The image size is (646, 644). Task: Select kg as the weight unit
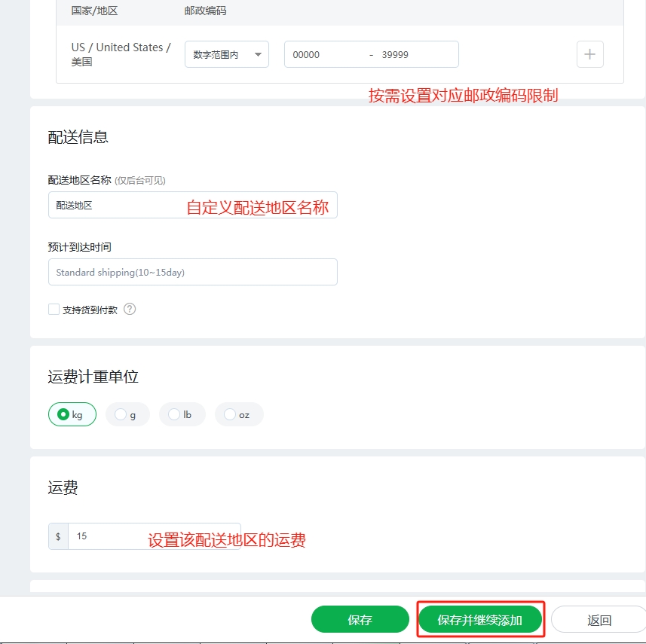coord(72,414)
